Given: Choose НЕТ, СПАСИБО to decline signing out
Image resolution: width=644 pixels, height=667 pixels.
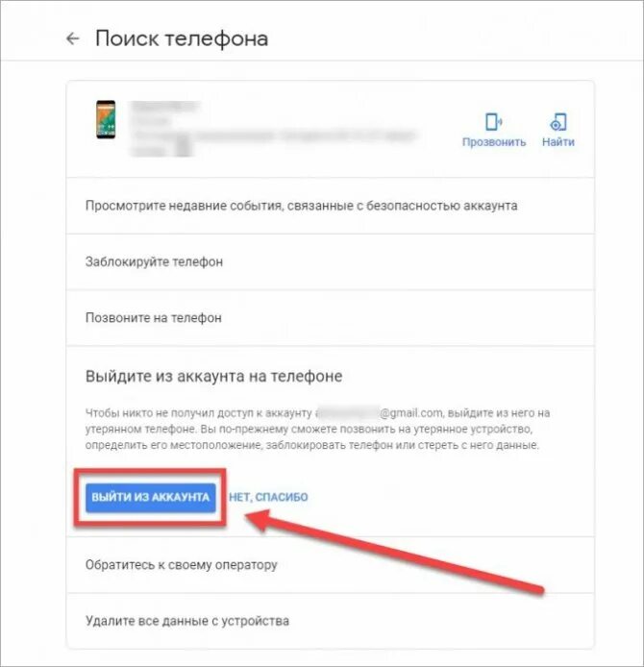Looking at the screenshot, I should point(268,497).
